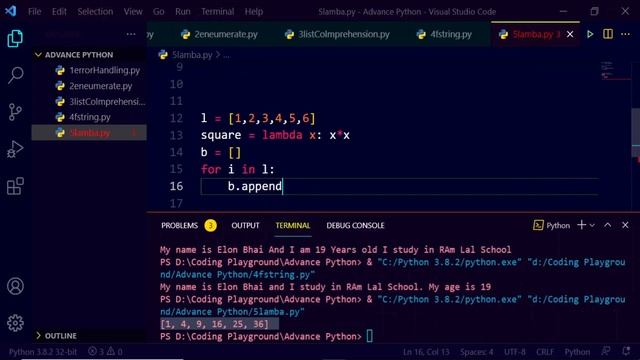
Task: Click errors and warnings status bar indicator
Action: [x=105, y=351]
